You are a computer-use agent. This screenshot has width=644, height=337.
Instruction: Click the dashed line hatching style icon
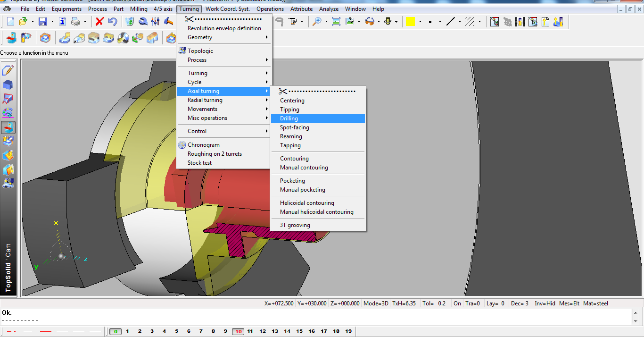pyautogui.click(x=470, y=21)
